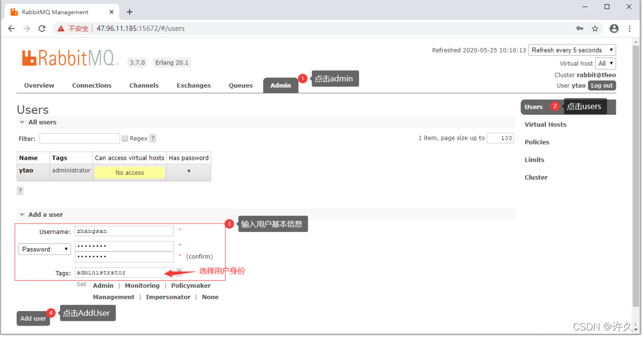Focus the first password field
644x337 pixels.
pos(124,247)
